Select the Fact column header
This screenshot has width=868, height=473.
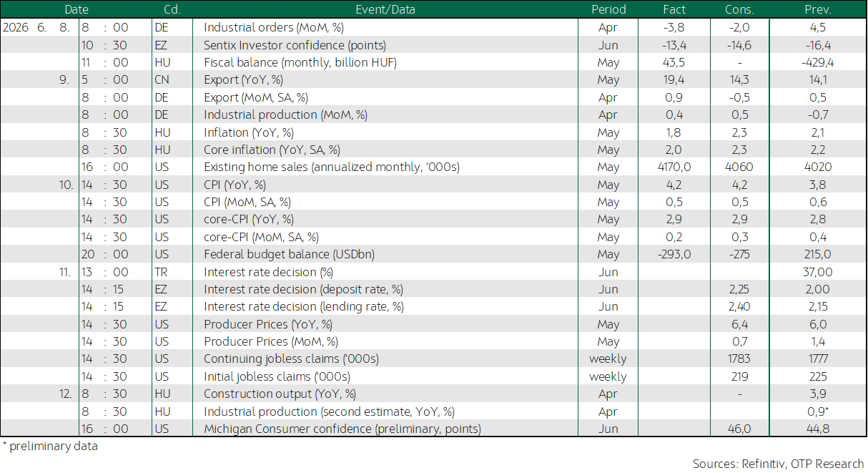[x=674, y=9]
